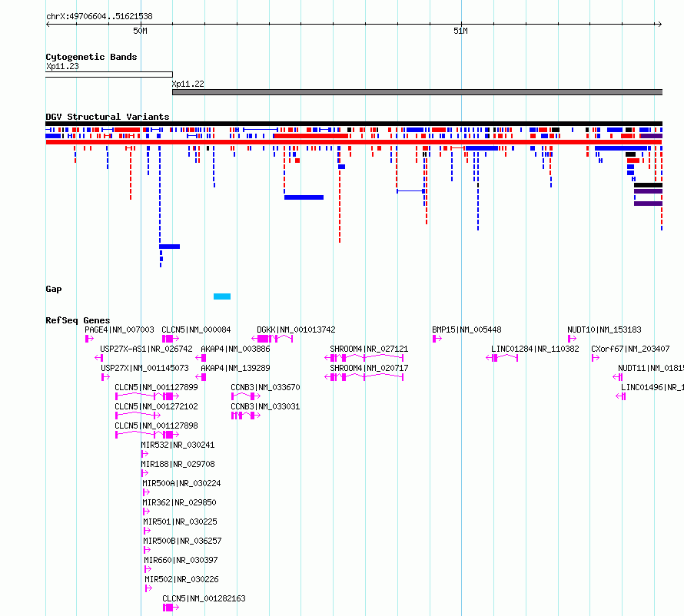Open the MIR501|NR_030225 label
The height and width of the screenshot is (616, 684).
[180, 522]
